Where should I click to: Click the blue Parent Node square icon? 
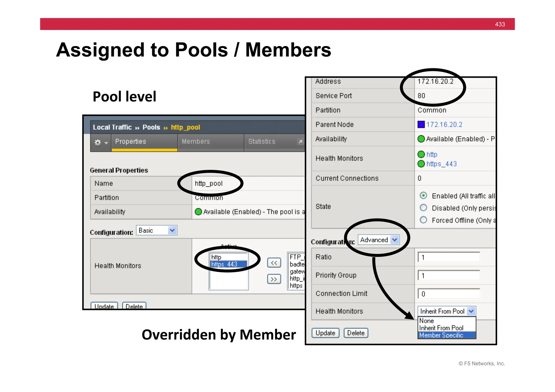coord(421,124)
